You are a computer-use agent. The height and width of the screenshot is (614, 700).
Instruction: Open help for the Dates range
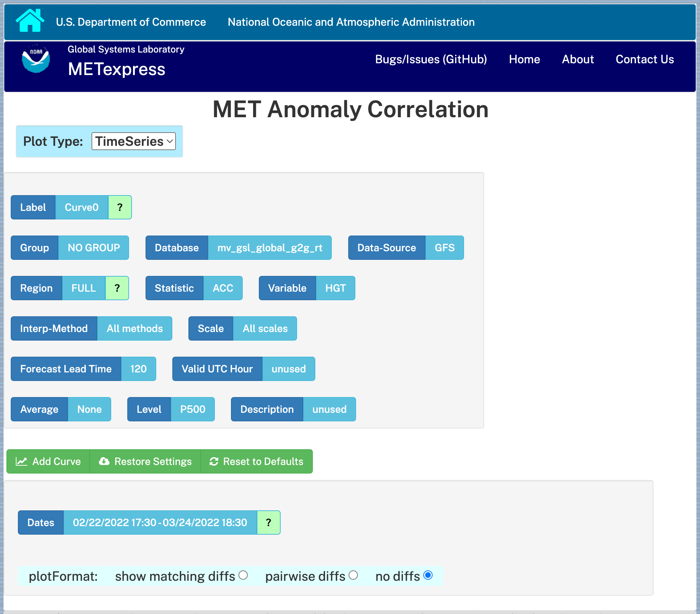point(268,523)
